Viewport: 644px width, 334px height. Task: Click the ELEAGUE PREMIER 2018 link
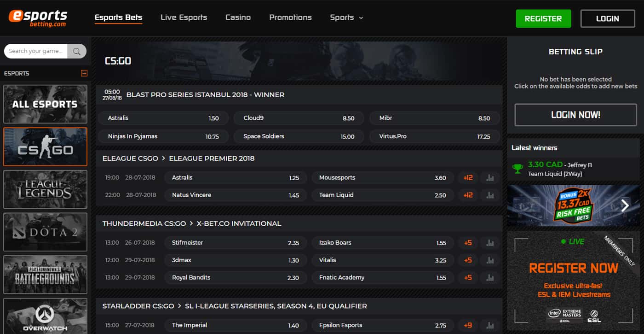coord(212,158)
